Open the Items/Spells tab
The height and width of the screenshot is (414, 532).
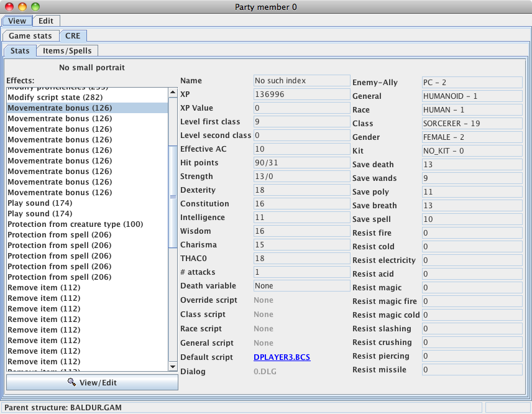[67, 51]
